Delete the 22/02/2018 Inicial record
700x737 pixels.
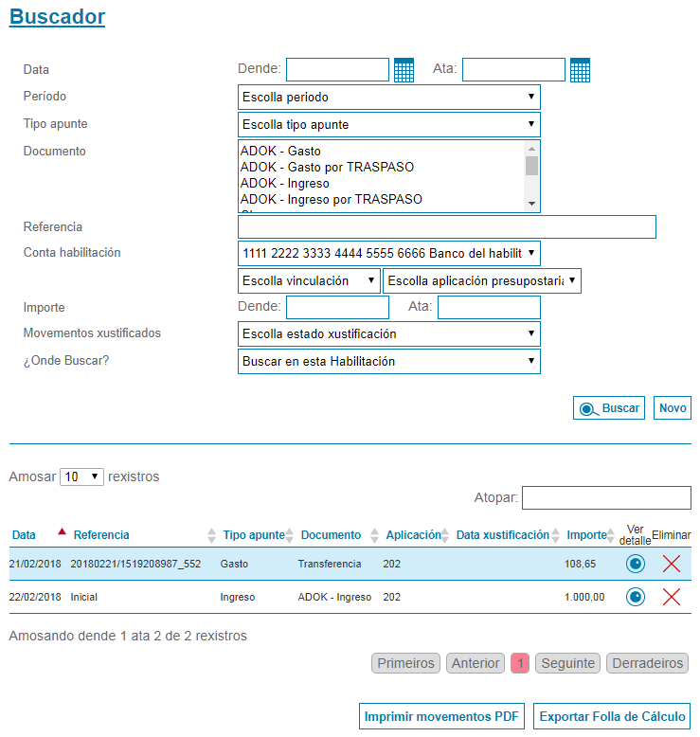(x=672, y=597)
